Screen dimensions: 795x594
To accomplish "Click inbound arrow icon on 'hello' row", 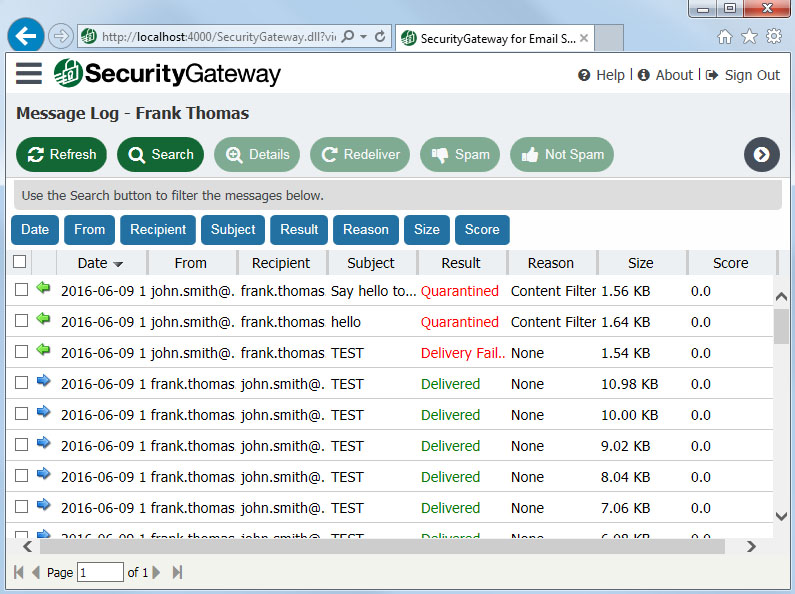I will (44, 319).
